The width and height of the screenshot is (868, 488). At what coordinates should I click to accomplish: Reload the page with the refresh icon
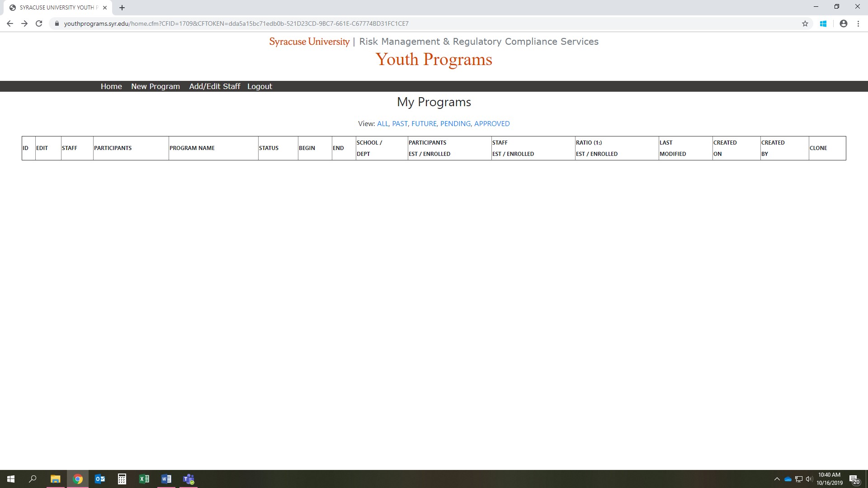pos(39,23)
